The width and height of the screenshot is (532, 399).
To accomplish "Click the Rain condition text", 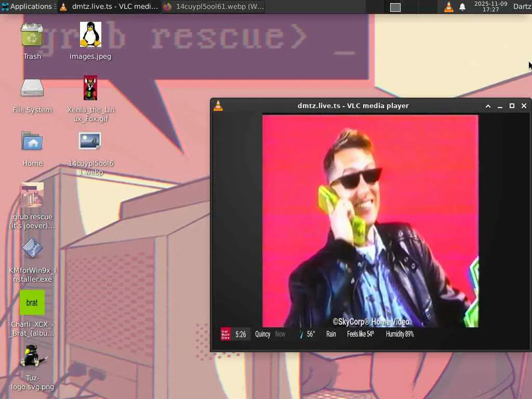I will 331,334.
